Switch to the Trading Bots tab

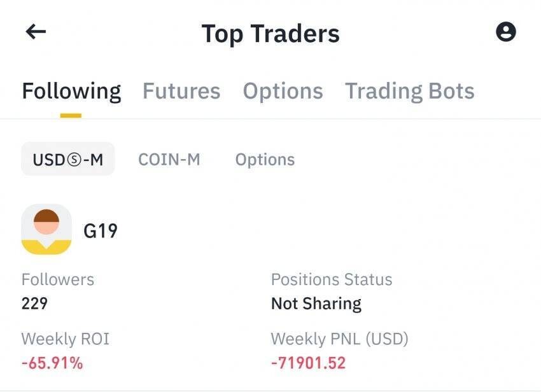pos(410,91)
